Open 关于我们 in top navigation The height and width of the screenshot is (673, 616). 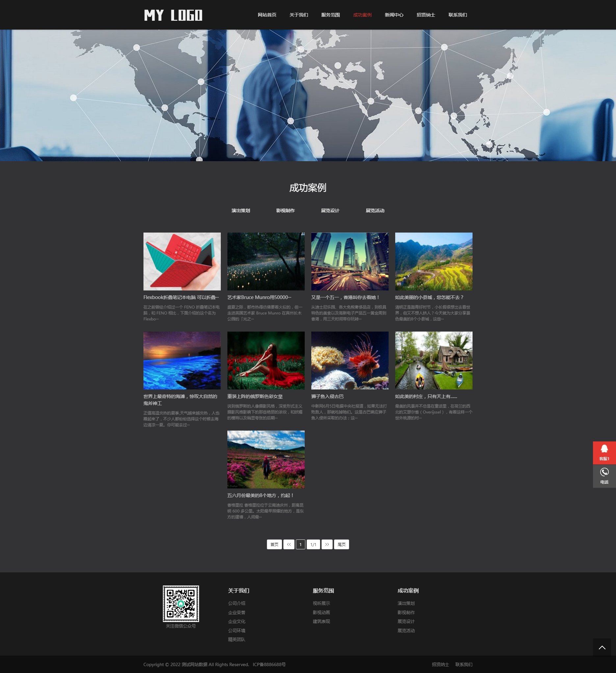point(298,15)
